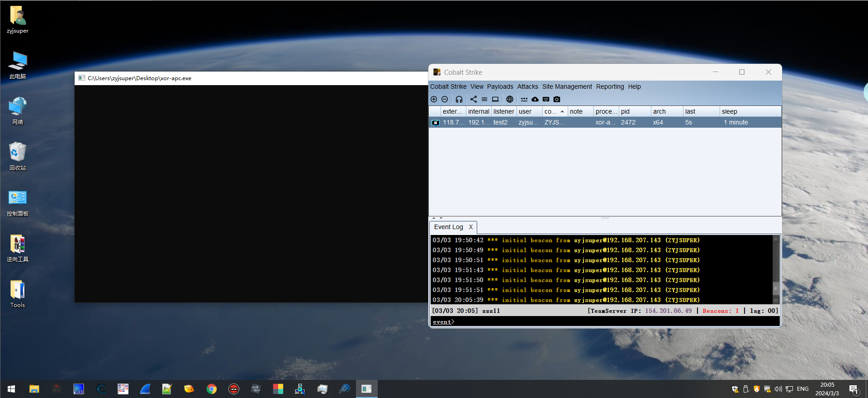Click the split pane collapse-up arrow
Image resolution: width=868 pixels, height=398 pixels.
pos(434,218)
